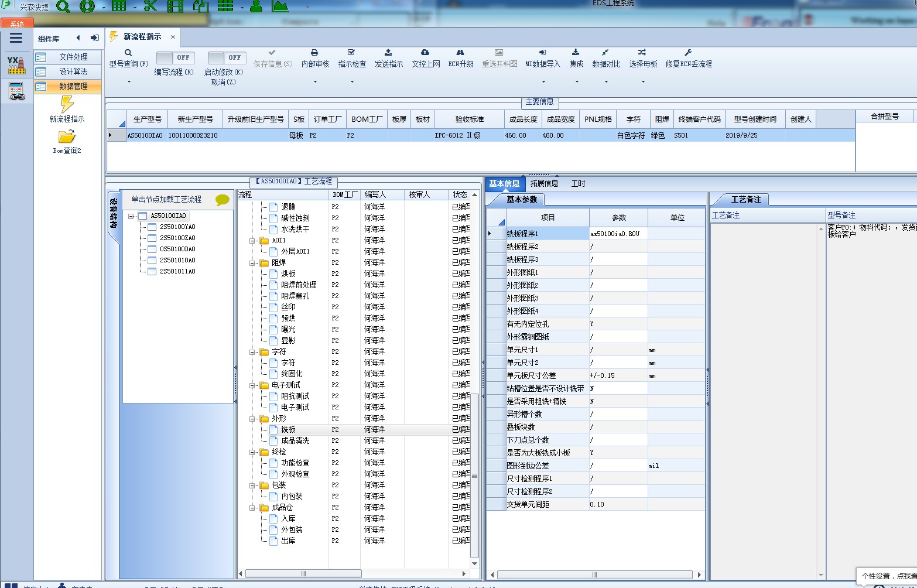The image size is (917, 588).
Task: Click the 文控上网 cloud icon
Action: click(425, 53)
